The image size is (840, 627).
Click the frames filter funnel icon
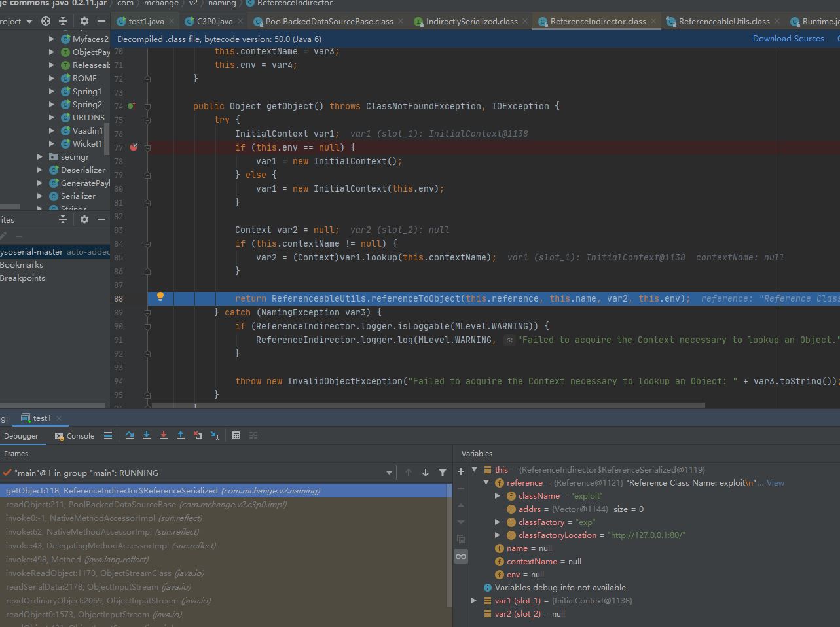tap(443, 473)
